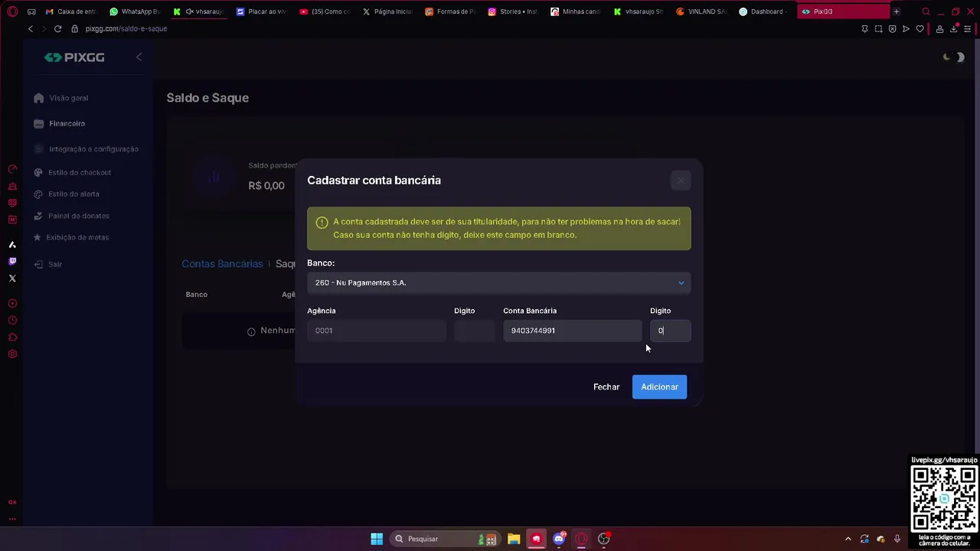Image resolution: width=980 pixels, height=551 pixels.
Task: Focus the Agência digit field
Action: point(474,331)
